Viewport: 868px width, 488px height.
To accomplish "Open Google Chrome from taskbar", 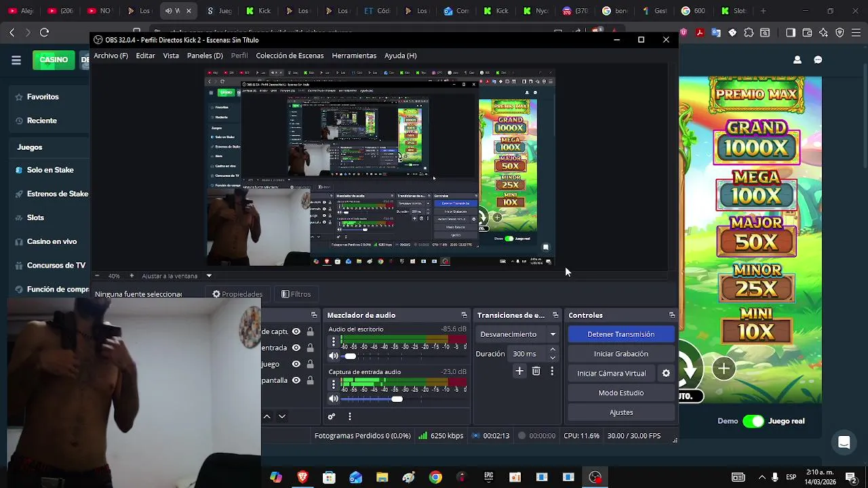I will (435, 477).
